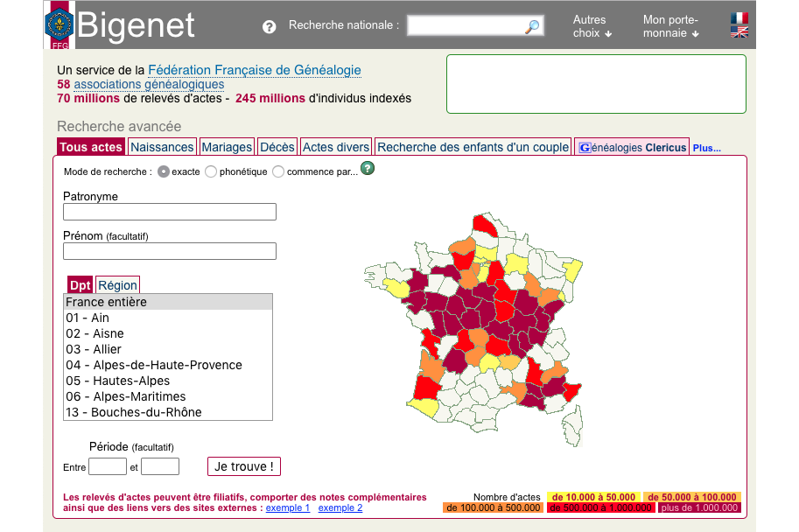This screenshot has width=799, height=532.
Task: Switch to the Mariages tab
Action: coord(227,147)
